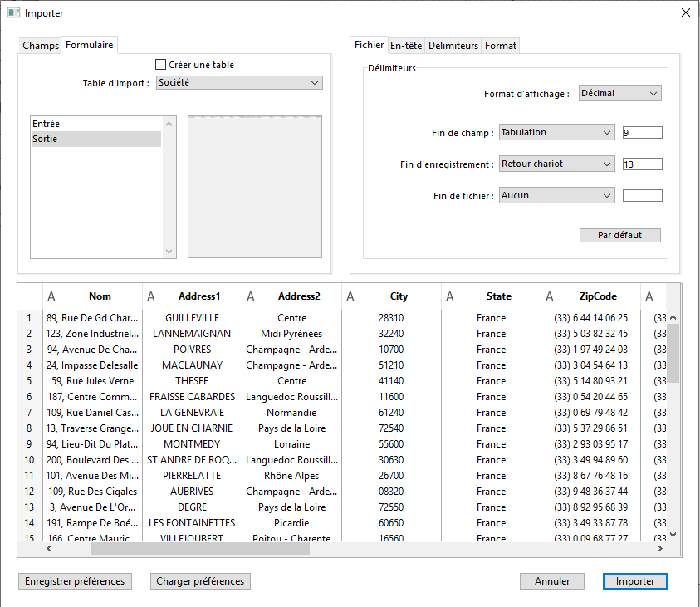Open the Fin d'enregistrement dropdown
Screen dimensions: 700x607
(x=556, y=164)
